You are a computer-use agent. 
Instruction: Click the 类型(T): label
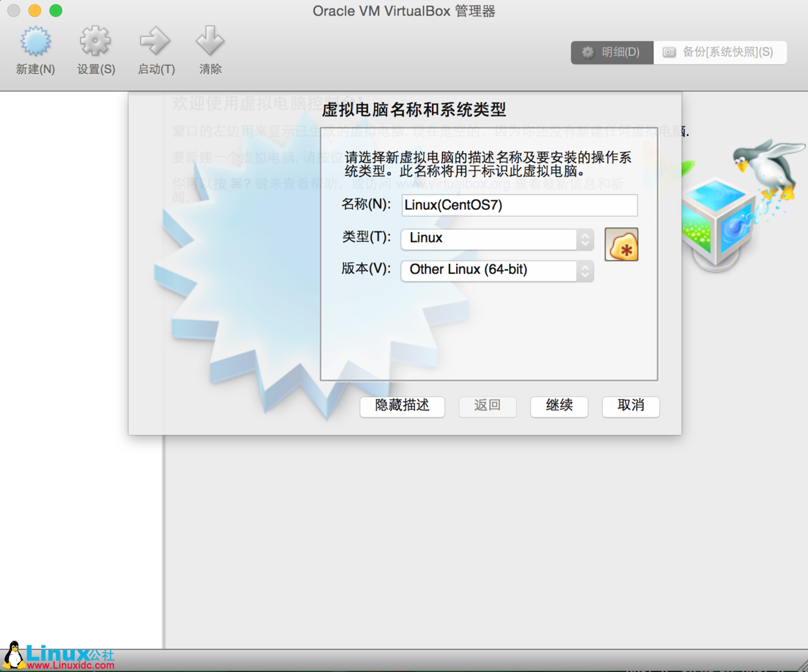point(366,237)
